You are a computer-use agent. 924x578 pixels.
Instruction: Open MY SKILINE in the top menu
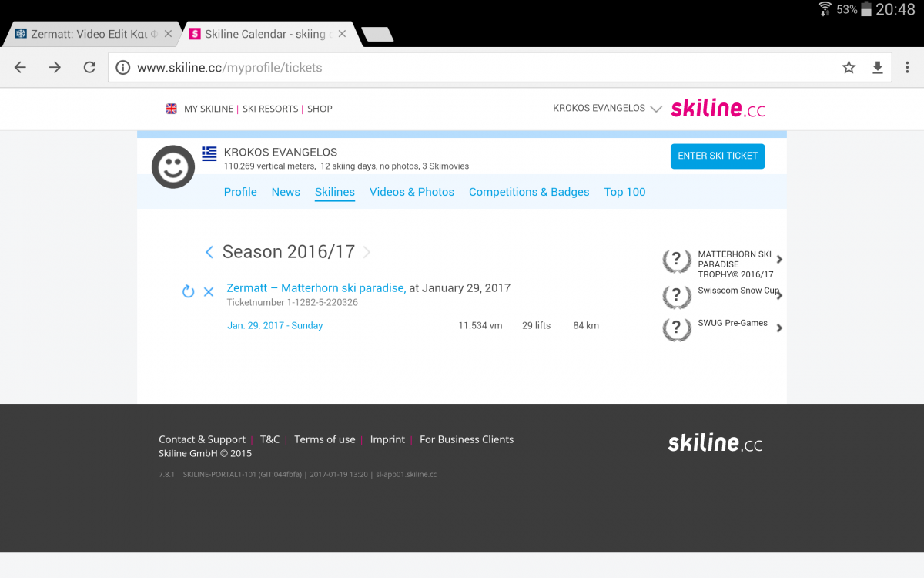coord(208,109)
